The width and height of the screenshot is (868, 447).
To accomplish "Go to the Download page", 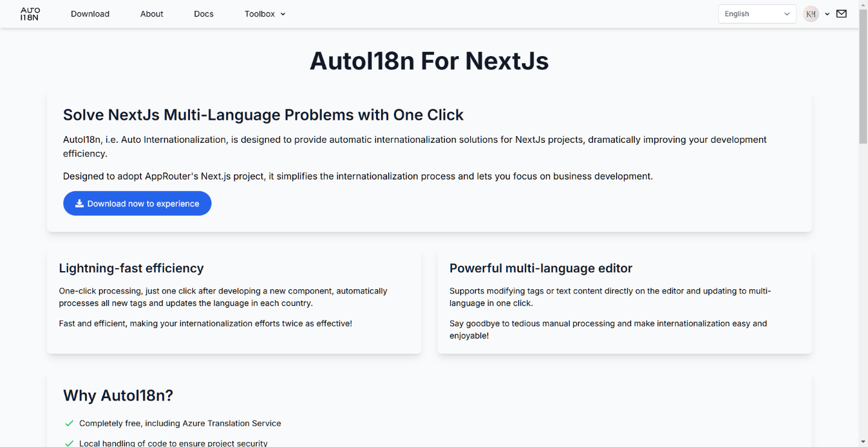I will (x=90, y=14).
